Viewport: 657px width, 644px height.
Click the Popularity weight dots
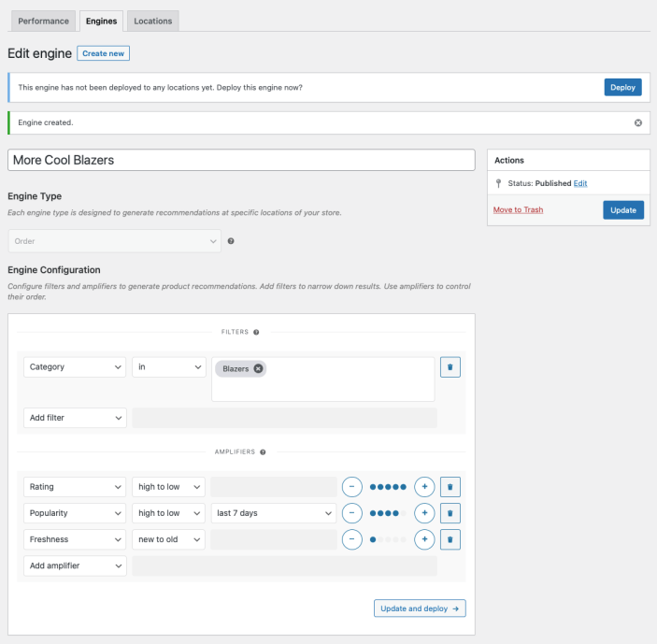click(388, 513)
